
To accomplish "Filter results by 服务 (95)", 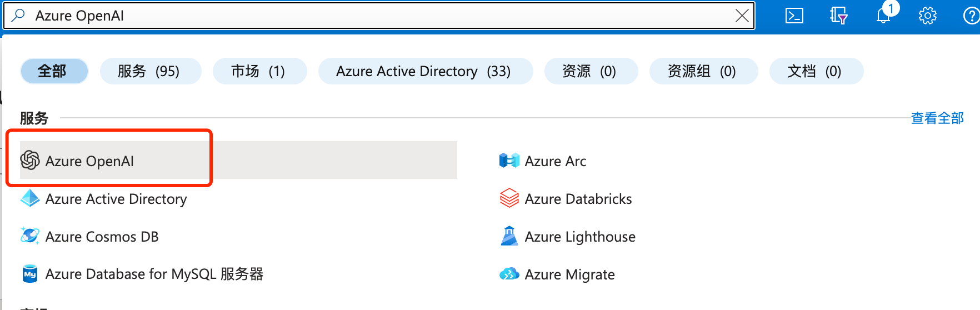I will [150, 71].
